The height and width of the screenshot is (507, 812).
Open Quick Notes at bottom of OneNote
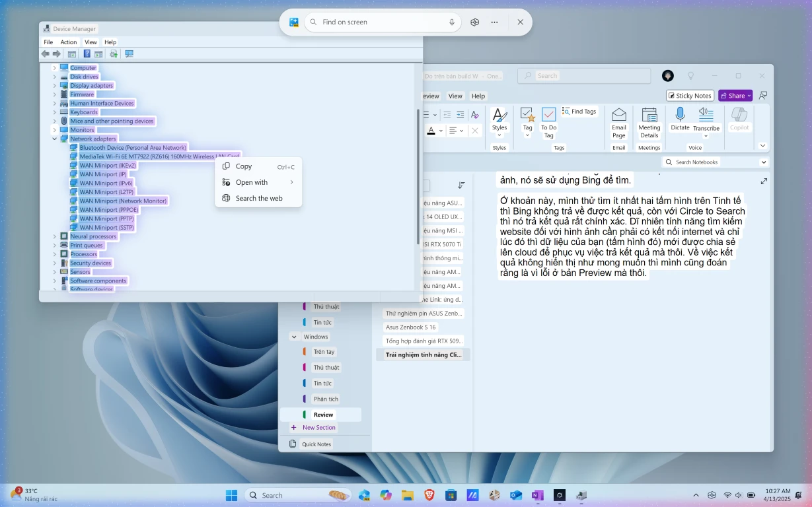click(311, 444)
